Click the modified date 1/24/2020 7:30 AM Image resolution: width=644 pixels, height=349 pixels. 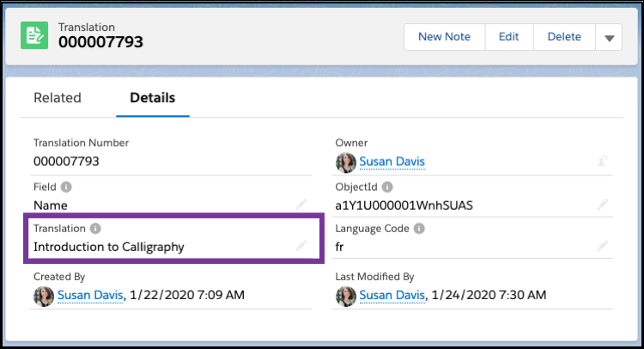click(489, 295)
